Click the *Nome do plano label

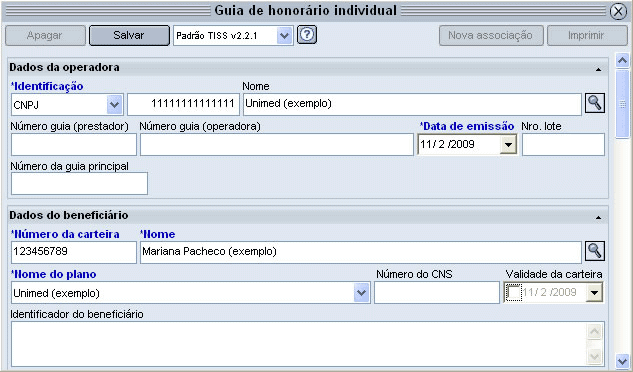[53, 274]
